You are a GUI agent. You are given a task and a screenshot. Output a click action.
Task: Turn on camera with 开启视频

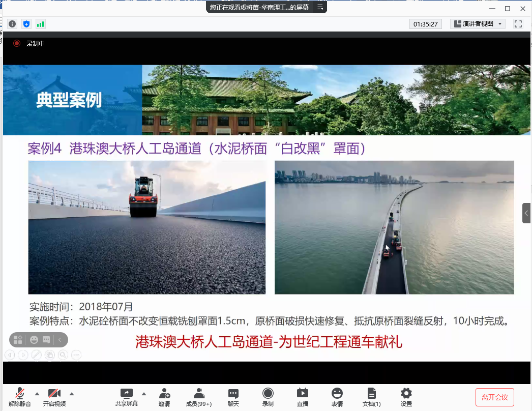point(54,397)
